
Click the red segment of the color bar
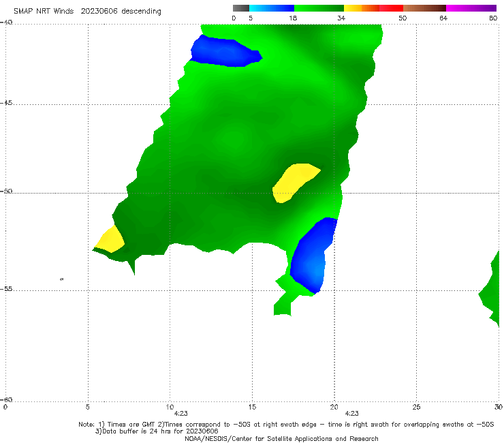391,8
